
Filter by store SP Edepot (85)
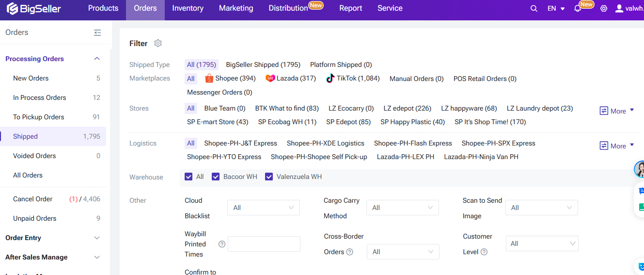[x=348, y=122]
